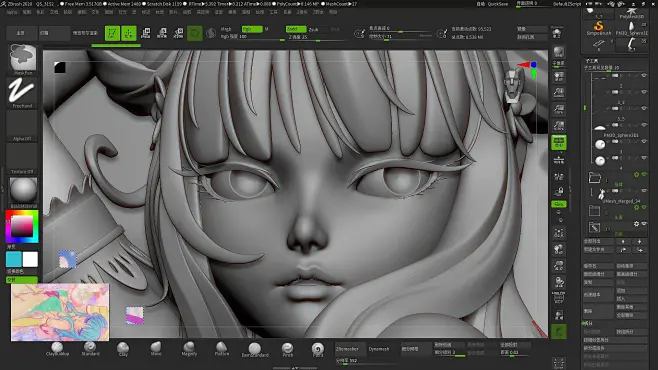658x370 pixels.
Task: Toggle eye of UMesh_merged subtool row
Action: coord(644,190)
